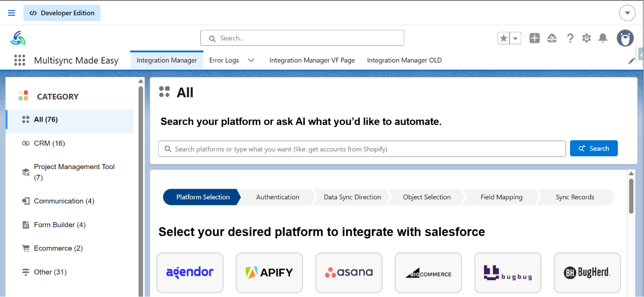Expand the Error Logs tab chevron
The image size is (644, 297).
pos(251,60)
